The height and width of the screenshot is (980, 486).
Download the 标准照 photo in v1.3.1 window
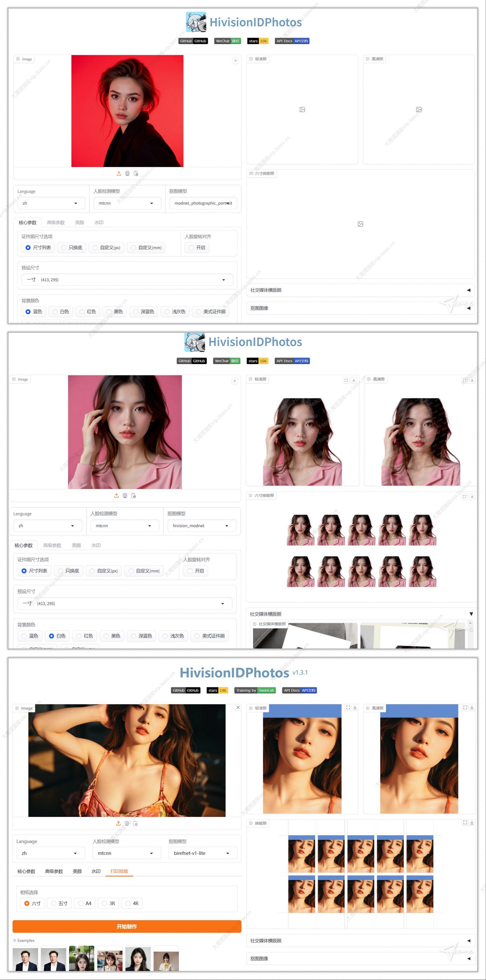tap(355, 707)
